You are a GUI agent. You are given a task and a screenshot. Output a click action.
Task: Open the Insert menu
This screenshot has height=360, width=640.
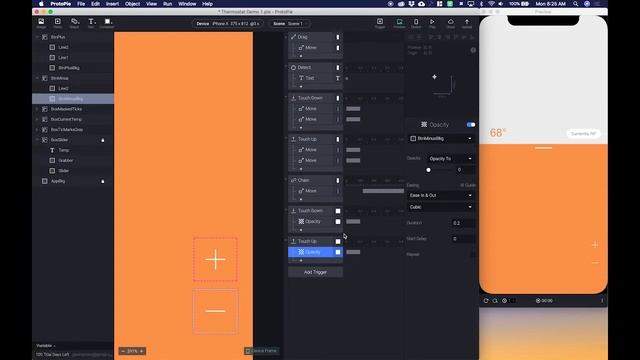[x=112, y=4]
